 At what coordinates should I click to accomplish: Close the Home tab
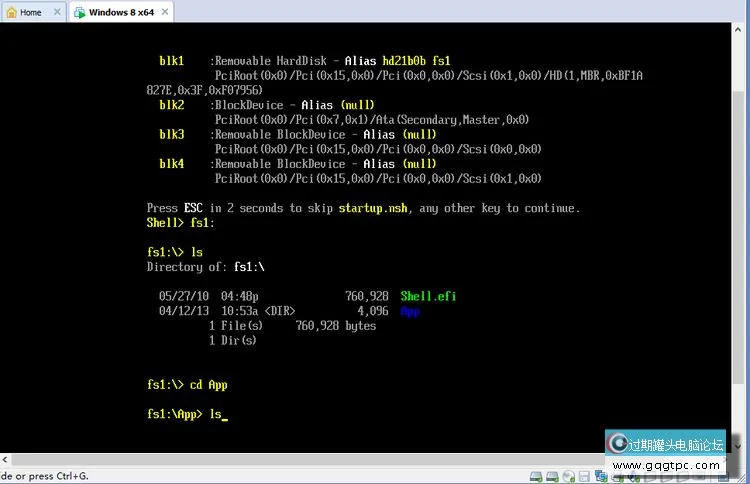(57, 11)
